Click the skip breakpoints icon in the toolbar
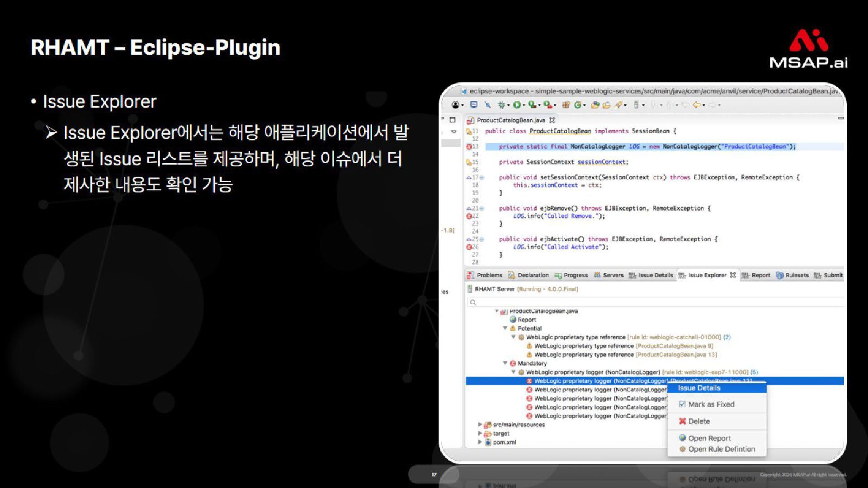Screen dimensions: 868x488 487,105
